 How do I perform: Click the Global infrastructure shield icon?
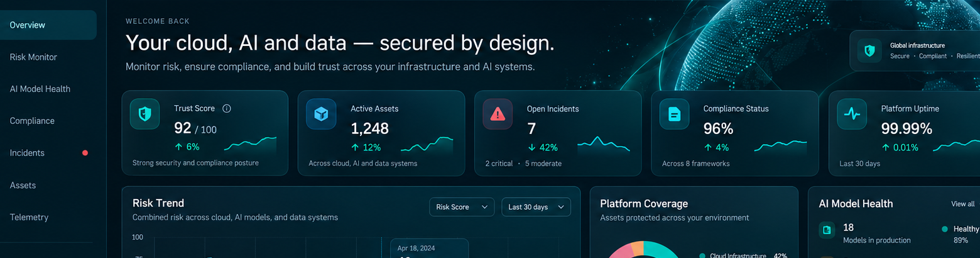point(870,50)
